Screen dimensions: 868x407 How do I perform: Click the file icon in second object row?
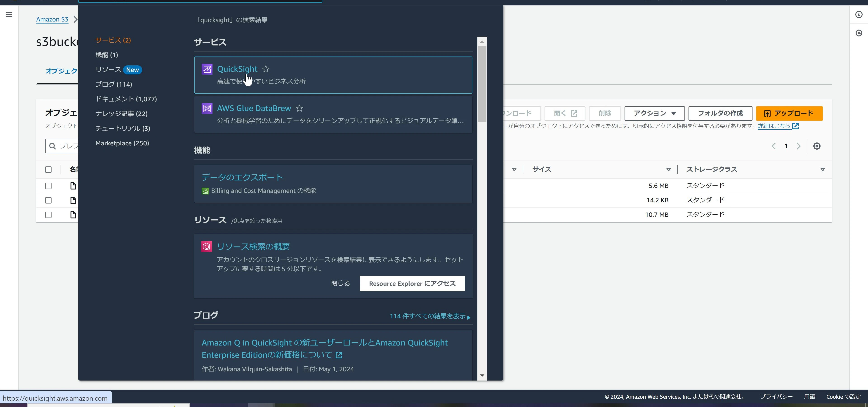73,201
